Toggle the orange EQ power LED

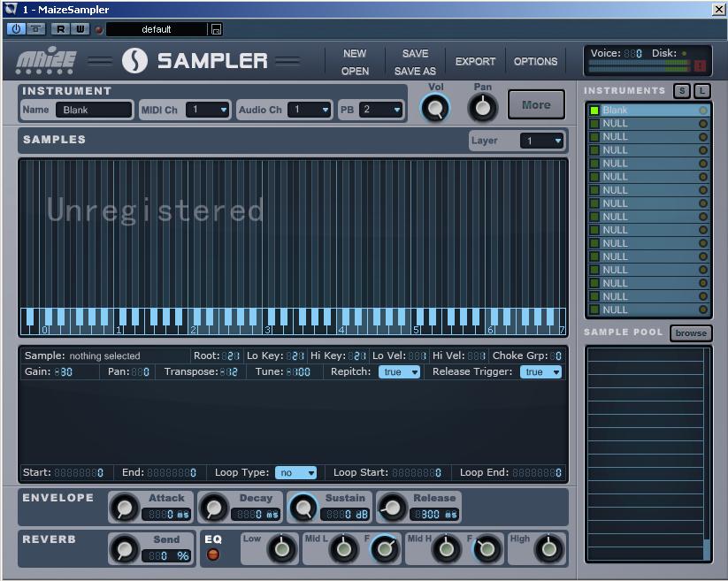click(x=213, y=554)
